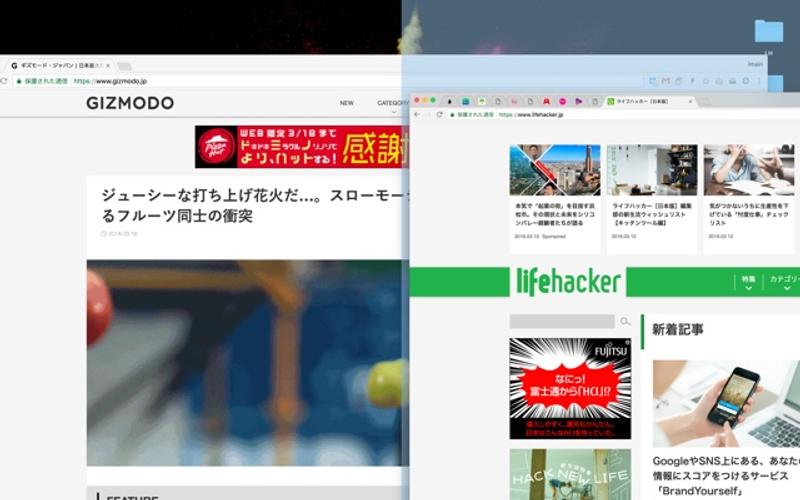800x500 pixels.
Task: Open the Silicon Valley sponsored article title
Action: (x=555, y=214)
